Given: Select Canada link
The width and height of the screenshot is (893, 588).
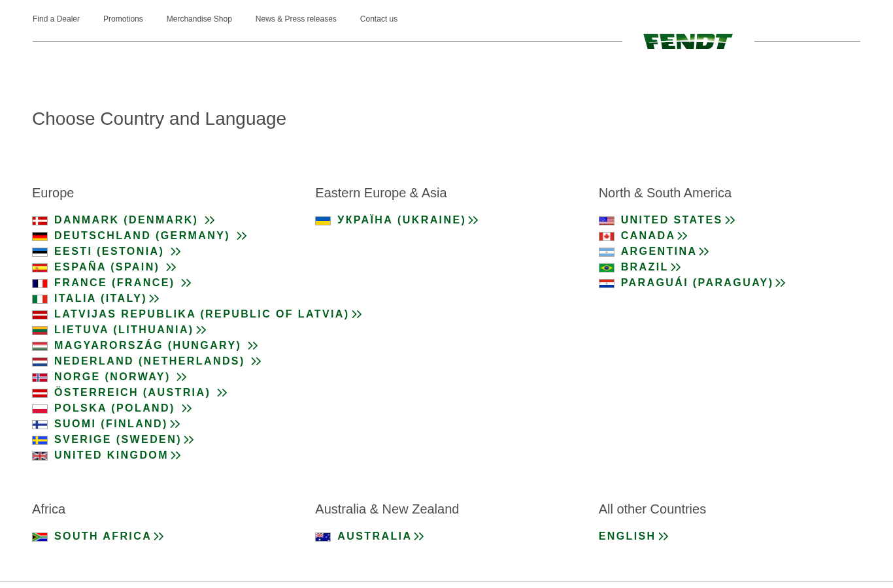Looking at the screenshot, I should (x=654, y=236).
